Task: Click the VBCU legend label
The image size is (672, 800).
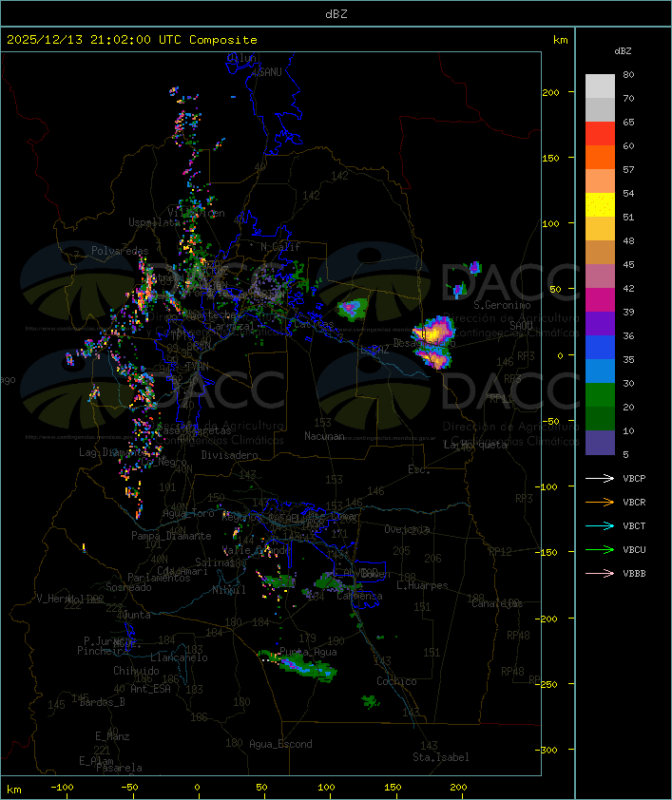Action: pos(634,549)
